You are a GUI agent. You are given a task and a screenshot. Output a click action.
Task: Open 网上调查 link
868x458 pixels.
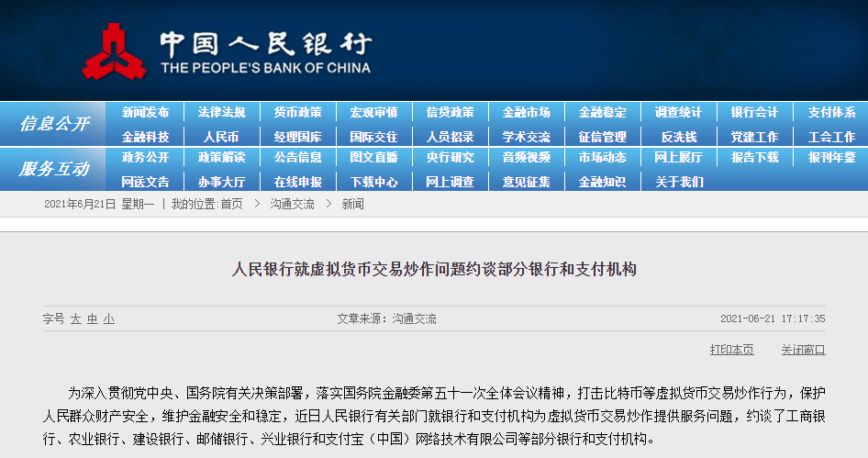[450, 182]
